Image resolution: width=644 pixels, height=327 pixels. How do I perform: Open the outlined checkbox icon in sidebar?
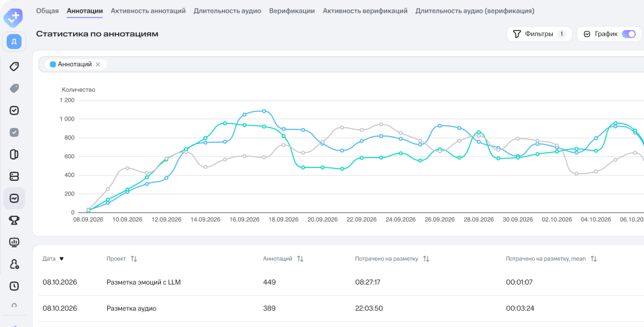[x=14, y=111]
